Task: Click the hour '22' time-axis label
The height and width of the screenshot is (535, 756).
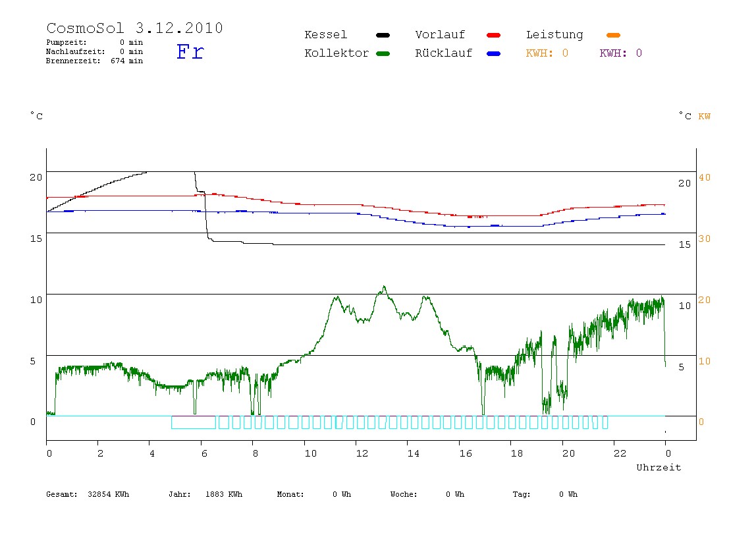Action: pyautogui.click(x=620, y=453)
